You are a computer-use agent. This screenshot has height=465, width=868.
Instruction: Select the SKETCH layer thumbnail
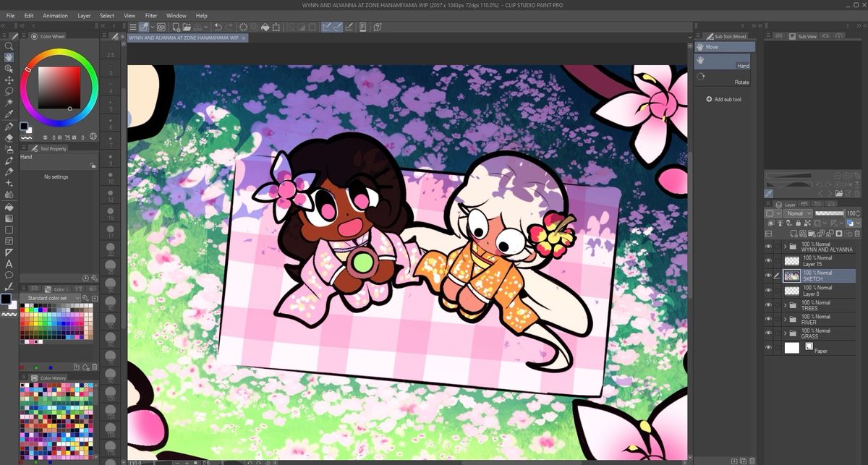pyautogui.click(x=792, y=276)
